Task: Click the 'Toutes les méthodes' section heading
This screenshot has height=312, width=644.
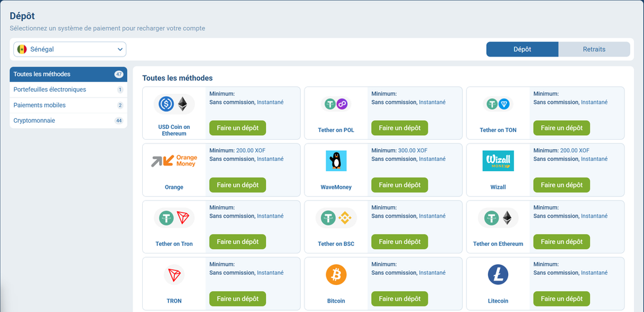Action: click(x=177, y=77)
